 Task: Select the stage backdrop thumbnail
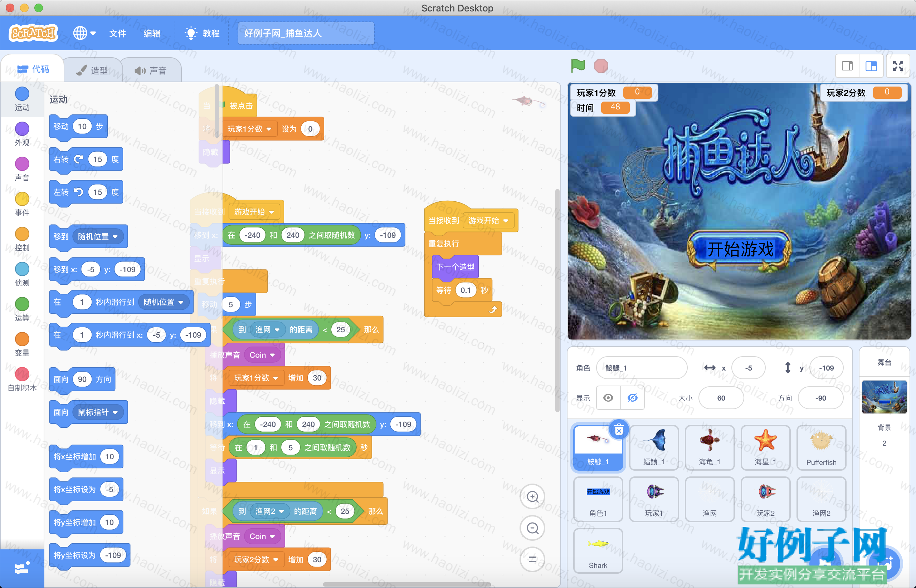pyautogui.click(x=884, y=397)
